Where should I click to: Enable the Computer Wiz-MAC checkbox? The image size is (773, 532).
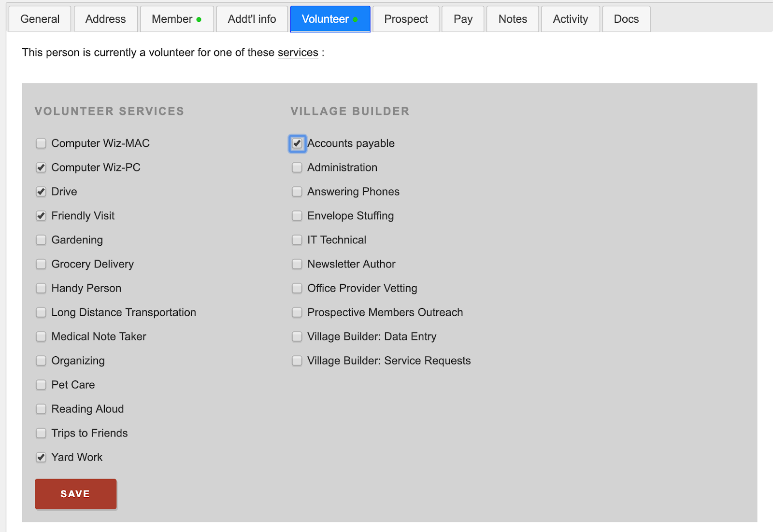(x=41, y=143)
